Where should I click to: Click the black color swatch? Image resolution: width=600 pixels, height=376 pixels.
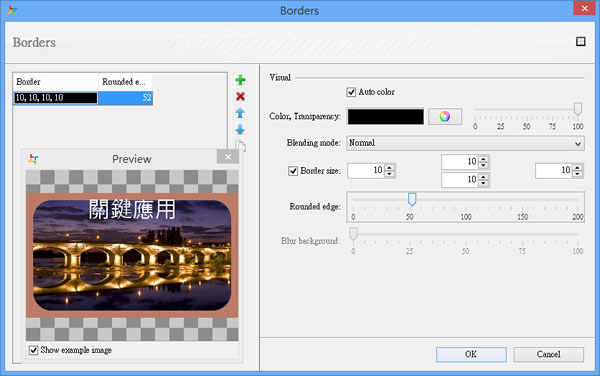[x=386, y=117]
